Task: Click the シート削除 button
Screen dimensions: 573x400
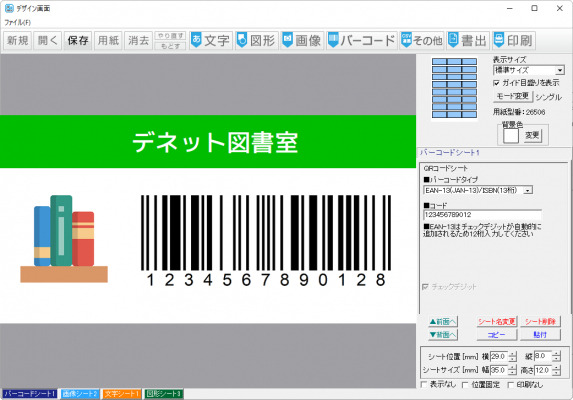Action: click(540, 321)
